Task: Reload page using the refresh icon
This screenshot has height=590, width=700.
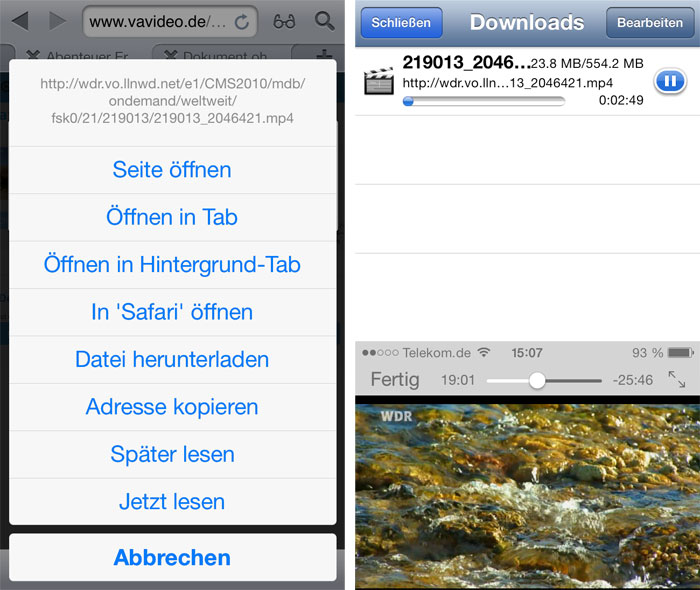Action: [242, 21]
